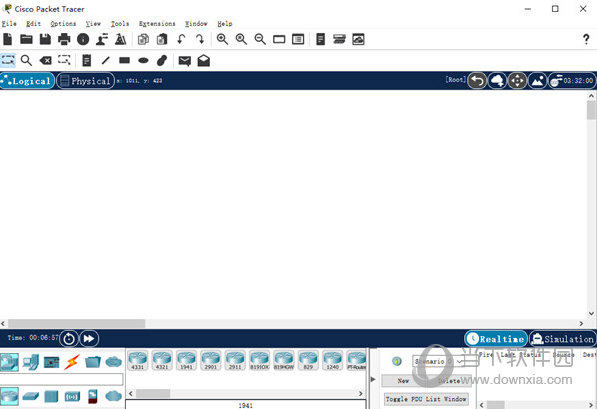This screenshot has height=409, width=597.
Task: Fast forward time button
Action: pos(89,339)
